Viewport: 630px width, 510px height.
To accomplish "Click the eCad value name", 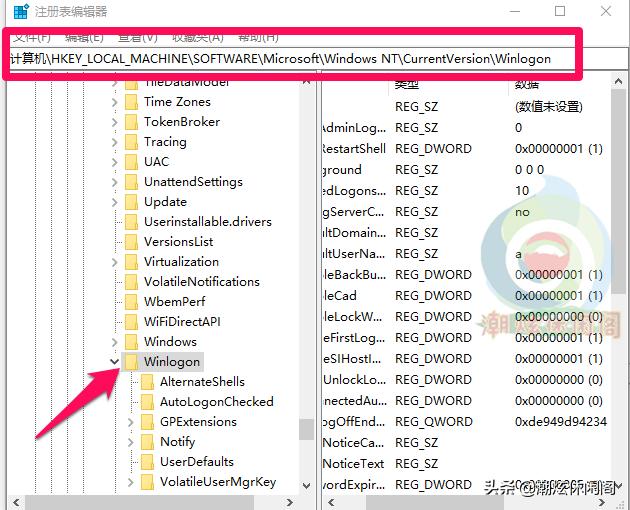I will click(x=340, y=295).
